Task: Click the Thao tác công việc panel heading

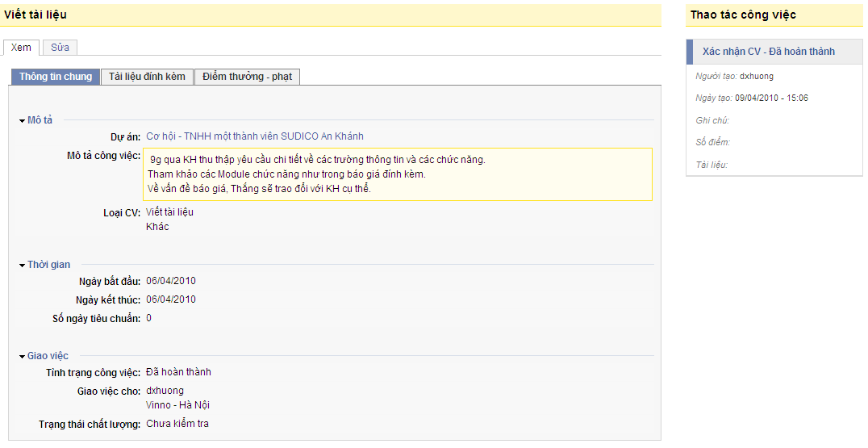Action: (743, 15)
